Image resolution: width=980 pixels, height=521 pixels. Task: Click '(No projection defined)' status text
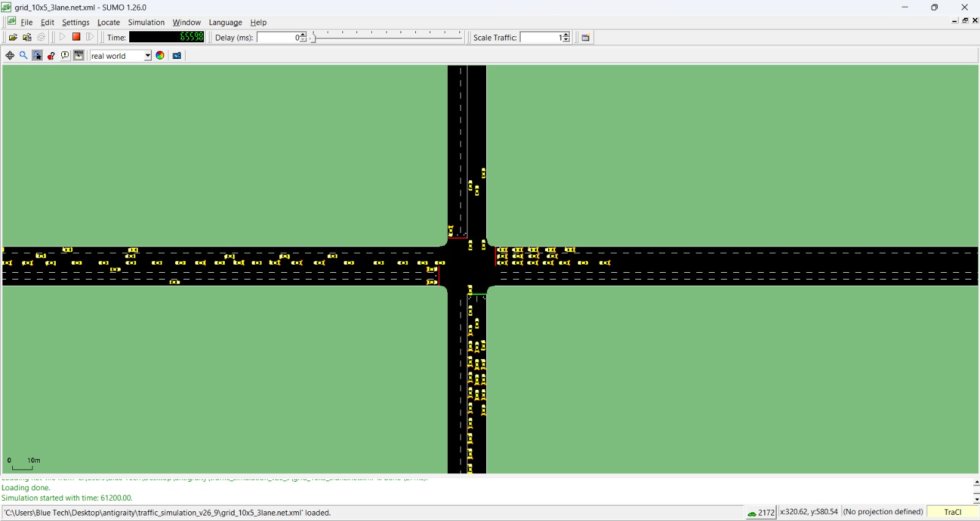point(883,512)
